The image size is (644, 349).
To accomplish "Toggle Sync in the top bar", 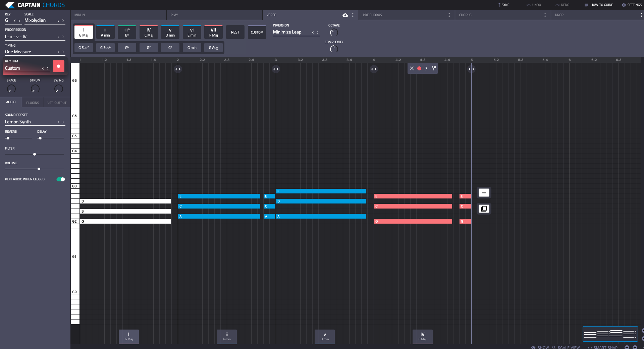I will (504, 5).
